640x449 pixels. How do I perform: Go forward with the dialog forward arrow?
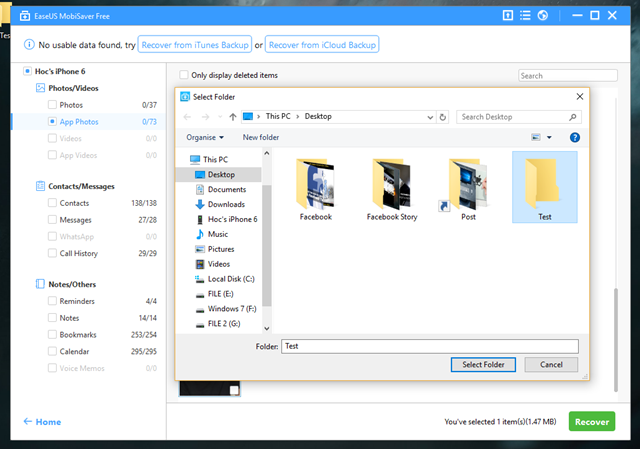pos(205,117)
